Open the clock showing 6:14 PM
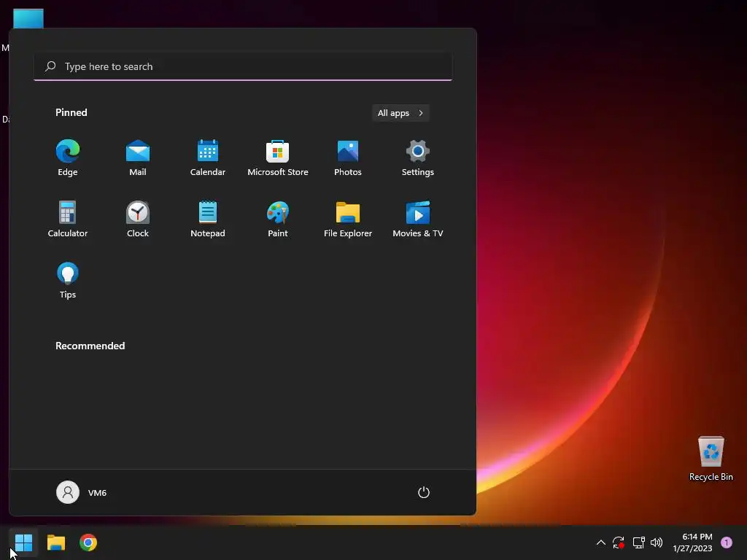Screen dimensions: 747x560 point(692,542)
